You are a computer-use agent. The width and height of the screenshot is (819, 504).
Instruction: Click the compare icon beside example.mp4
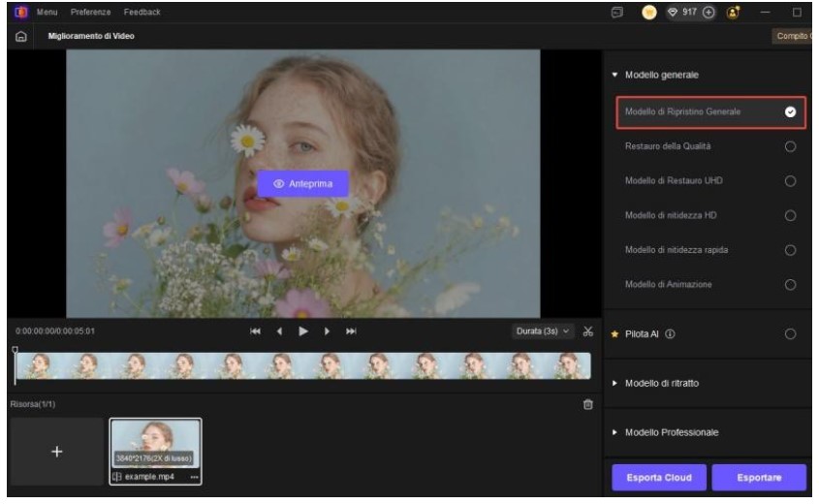(117, 477)
